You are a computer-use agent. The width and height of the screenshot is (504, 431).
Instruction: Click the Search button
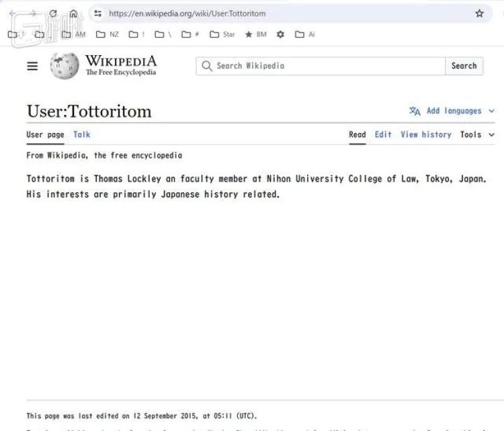(464, 66)
